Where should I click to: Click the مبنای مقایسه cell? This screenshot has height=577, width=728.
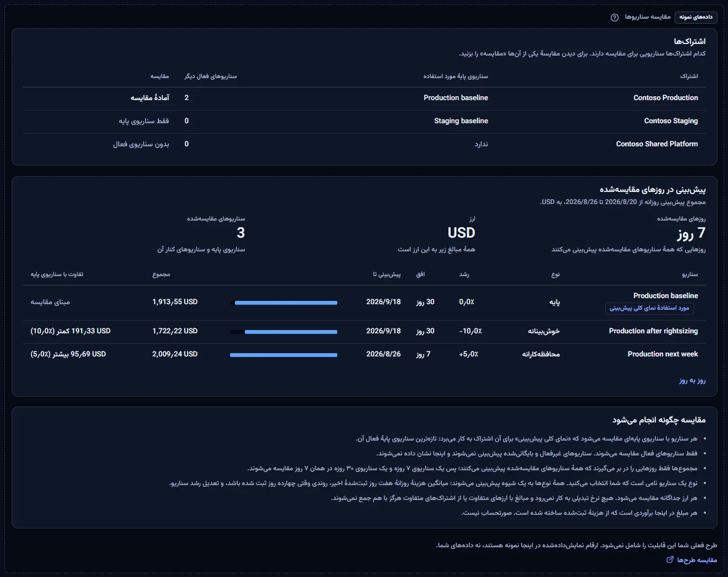(x=50, y=302)
